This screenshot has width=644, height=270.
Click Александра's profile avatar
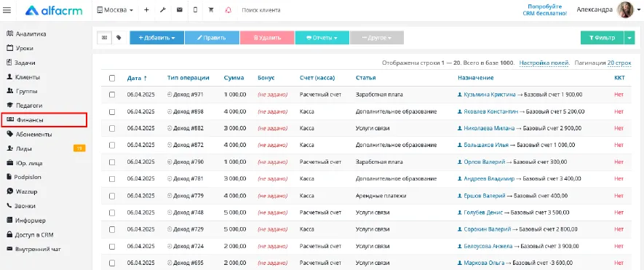[627, 10]
